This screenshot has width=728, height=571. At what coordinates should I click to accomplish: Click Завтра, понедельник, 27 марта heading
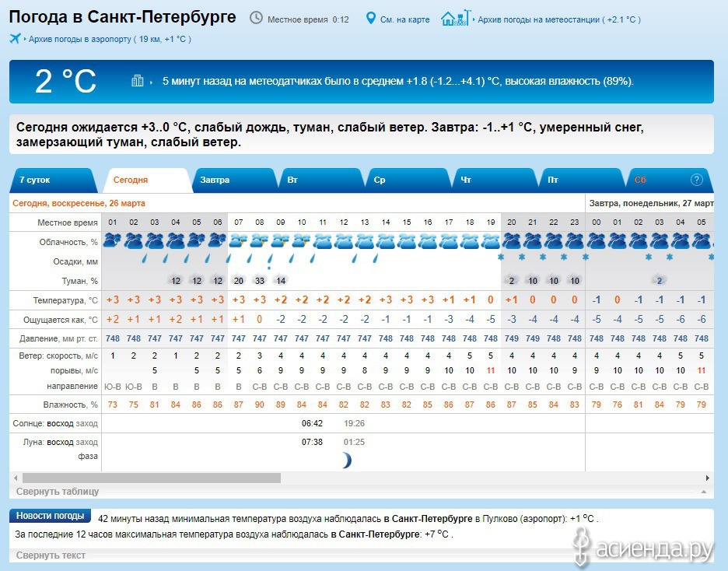click(652, 203)
